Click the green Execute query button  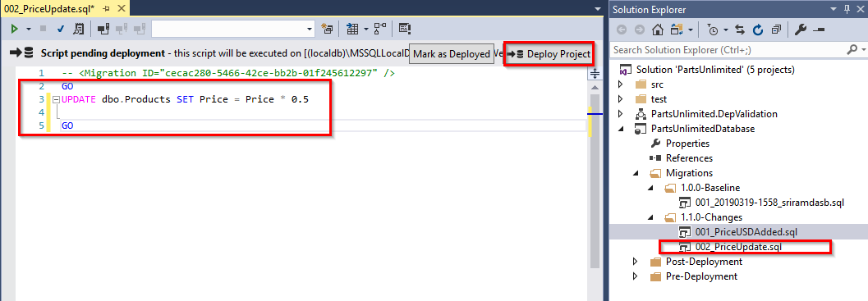(15, 28)
